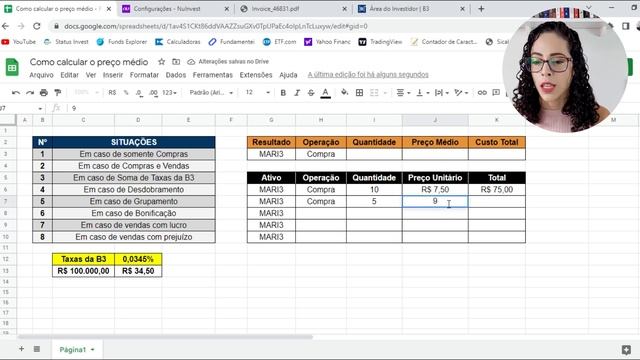Check the Drive save status cloud icon
Screen dimensions: 640x360
click(191, 62)
